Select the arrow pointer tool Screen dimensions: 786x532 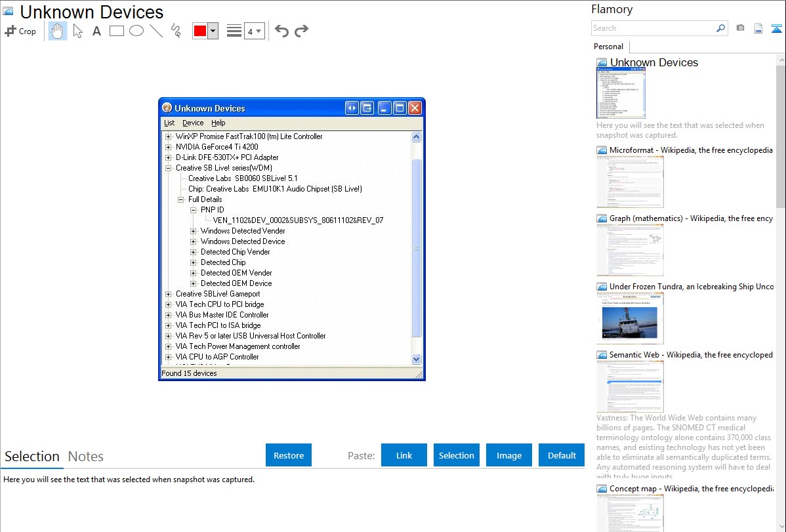click(77, 31)
